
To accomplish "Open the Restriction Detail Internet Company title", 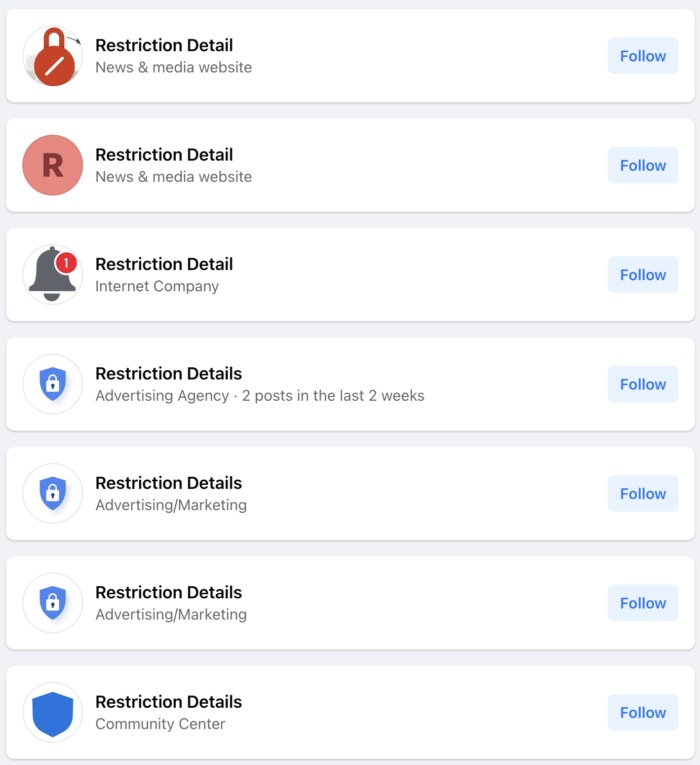I will click(x=164, y=264).
